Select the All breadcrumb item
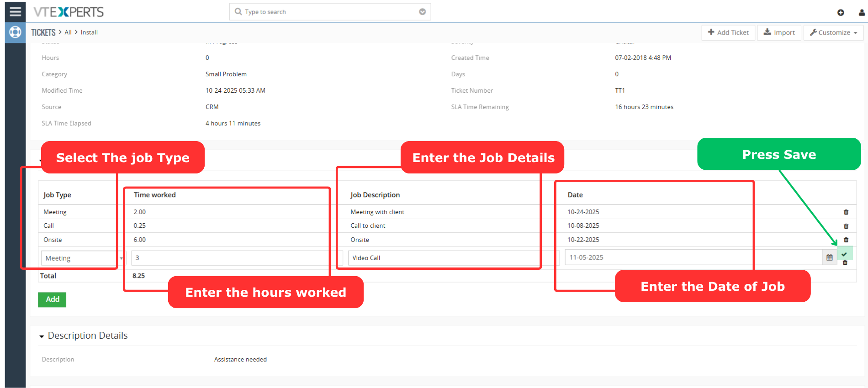 68,32
